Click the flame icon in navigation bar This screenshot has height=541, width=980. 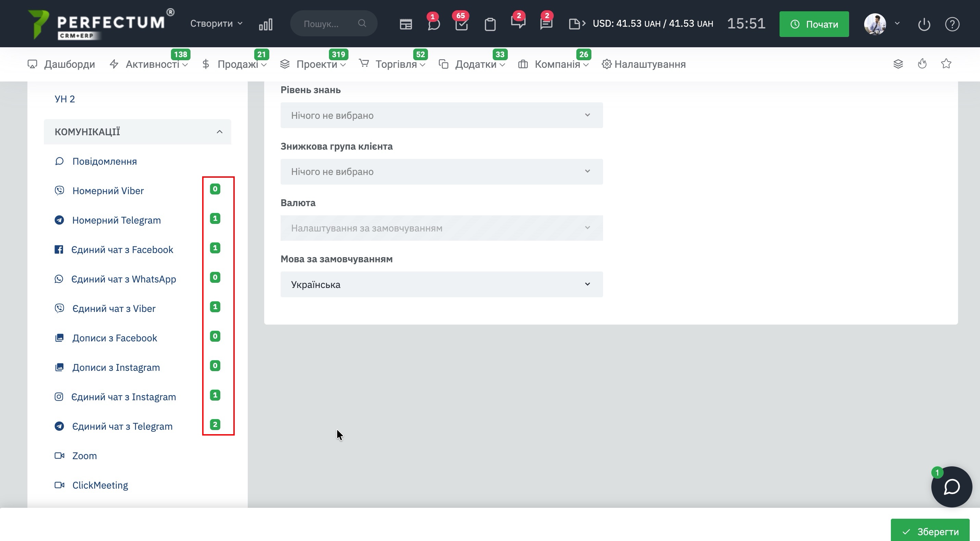pos(922,64)
